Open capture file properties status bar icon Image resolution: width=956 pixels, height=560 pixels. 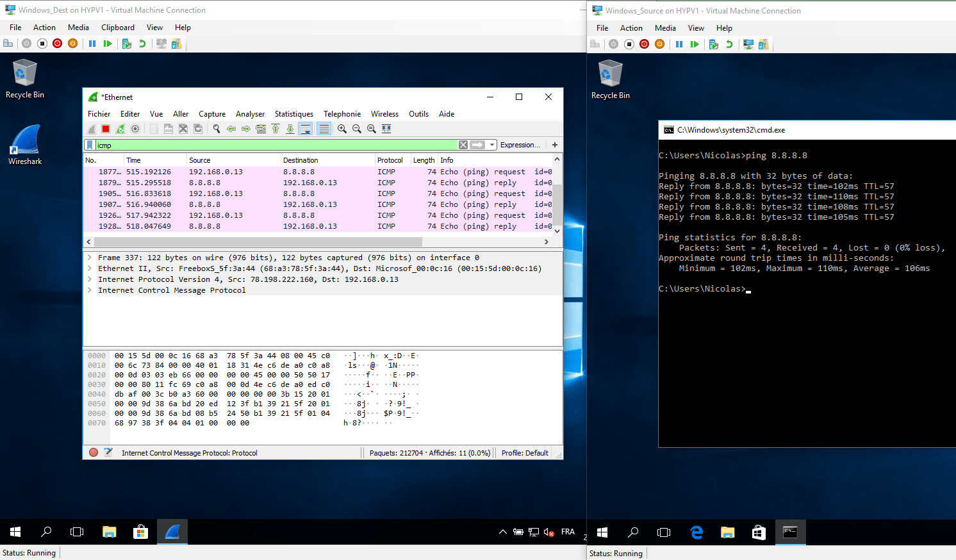108,452
